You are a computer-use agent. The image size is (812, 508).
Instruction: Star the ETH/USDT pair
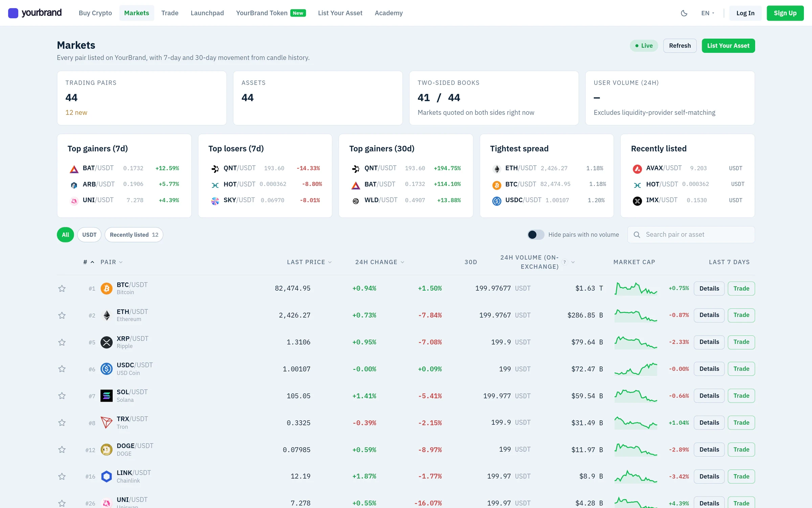click(62, 315)
